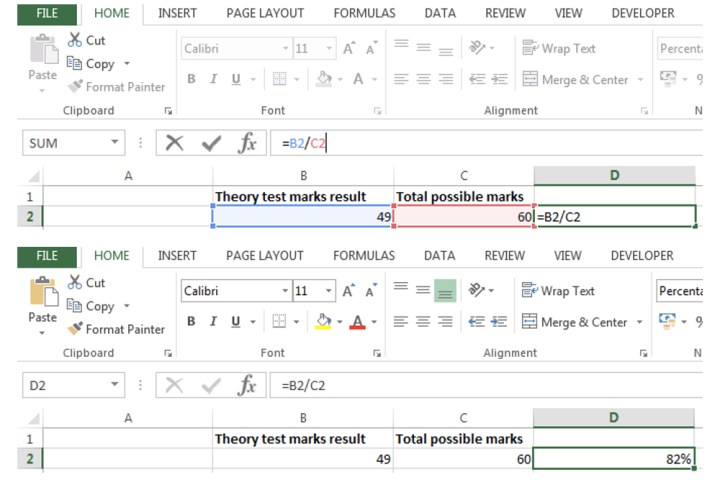Toggle Wrap Text in the lower ribbon

(x=558, y=291)
